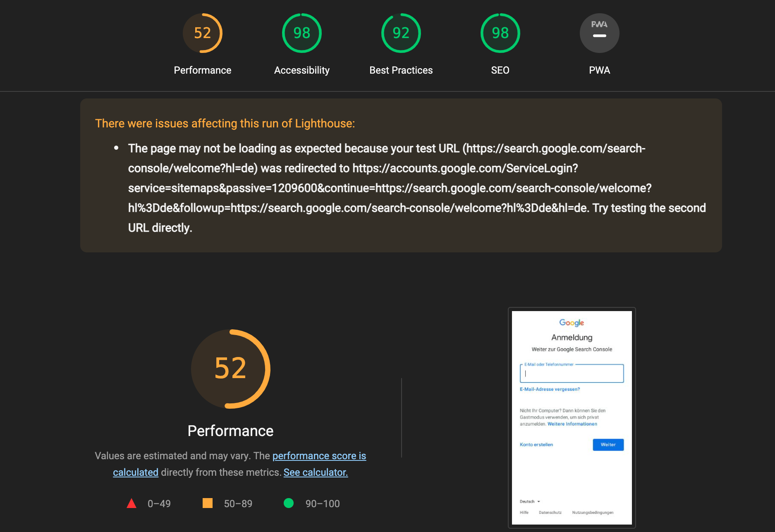Click the Lighthouse issues warning heading
Viewport: 775px width, 532px height.
pos(225,123)
